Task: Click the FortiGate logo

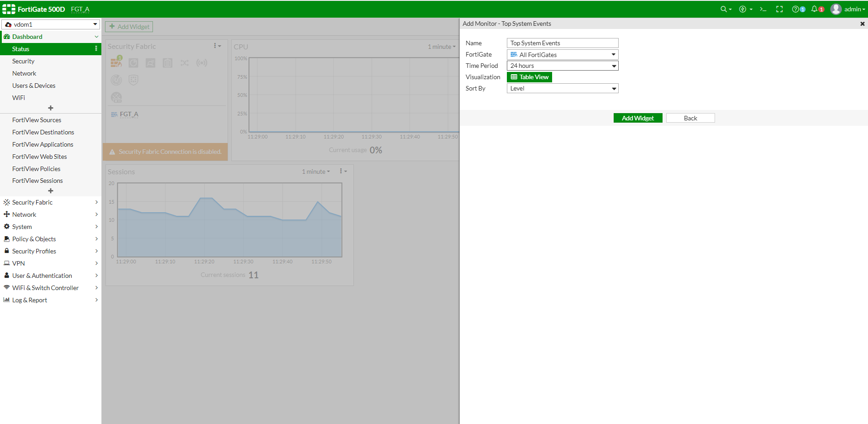Action: [x=9, y=9]
